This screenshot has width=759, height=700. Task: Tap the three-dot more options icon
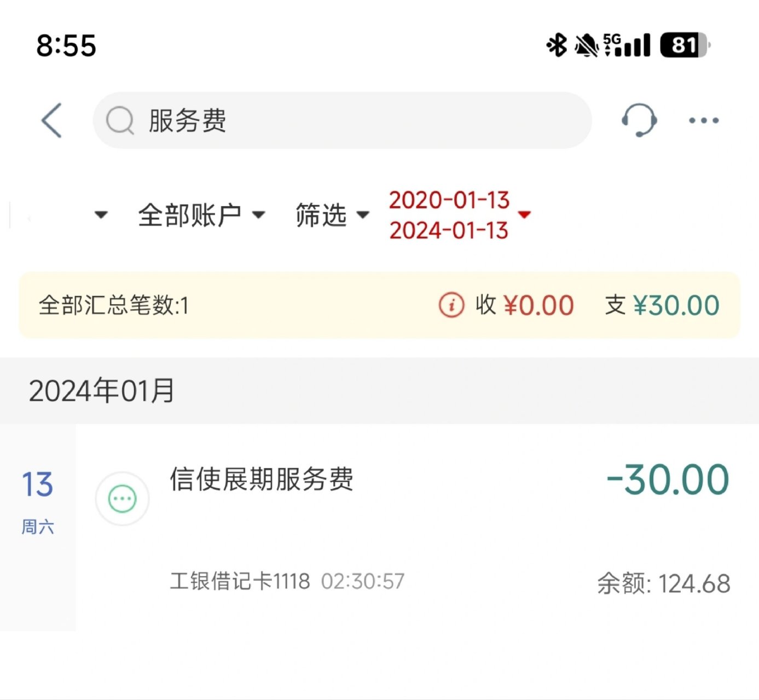[x=703, y=121]
